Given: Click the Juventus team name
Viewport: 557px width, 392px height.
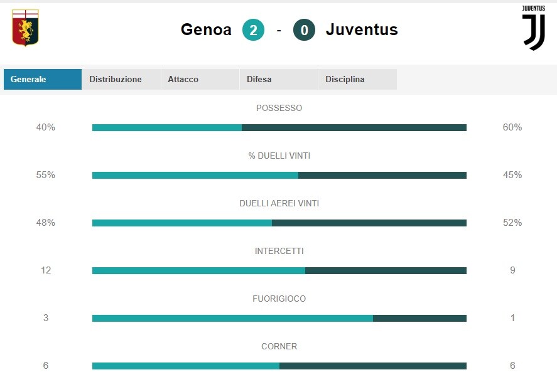Looking at the screenshot, I should 362,29.
